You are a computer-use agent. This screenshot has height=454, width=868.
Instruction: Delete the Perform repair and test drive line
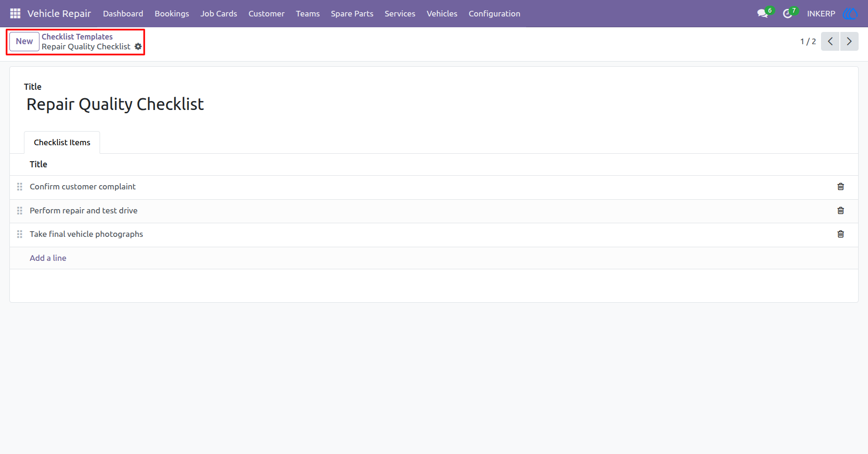pyautogui.click(x=841, y=211)
